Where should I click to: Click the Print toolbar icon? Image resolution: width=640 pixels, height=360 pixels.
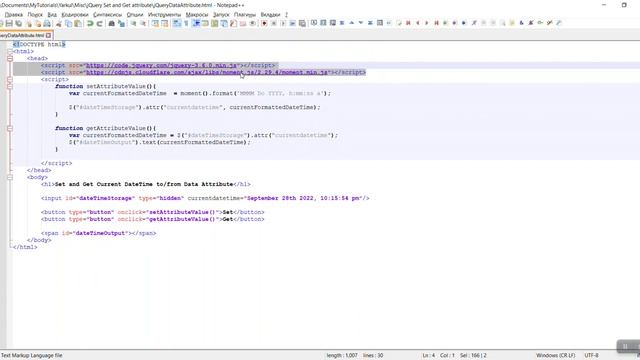[x=47, y=23]
